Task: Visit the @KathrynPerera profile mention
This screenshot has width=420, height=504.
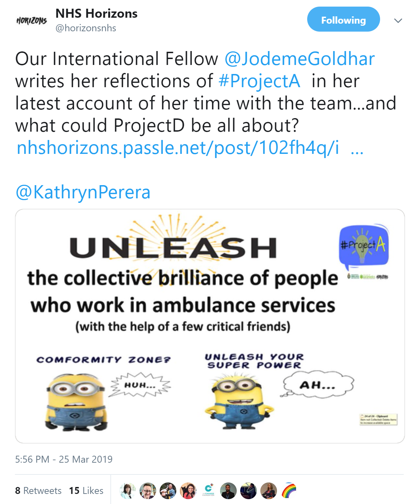Action: [x=83, y=192]
